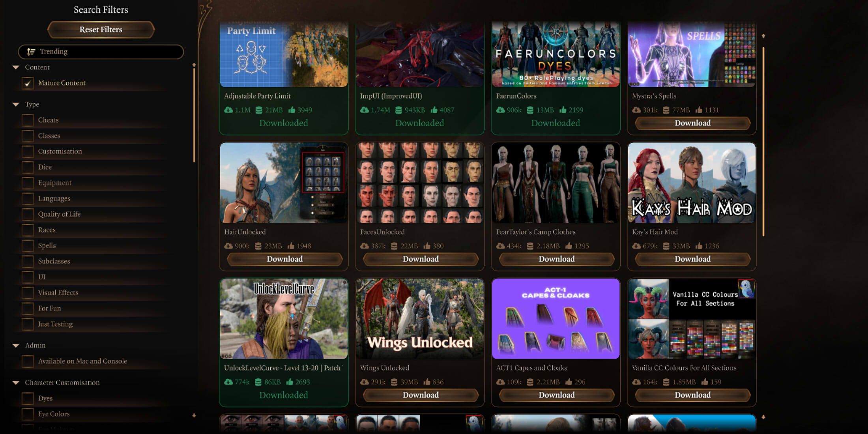Toggle the Mature Content checkbox

tap(29, 82)
